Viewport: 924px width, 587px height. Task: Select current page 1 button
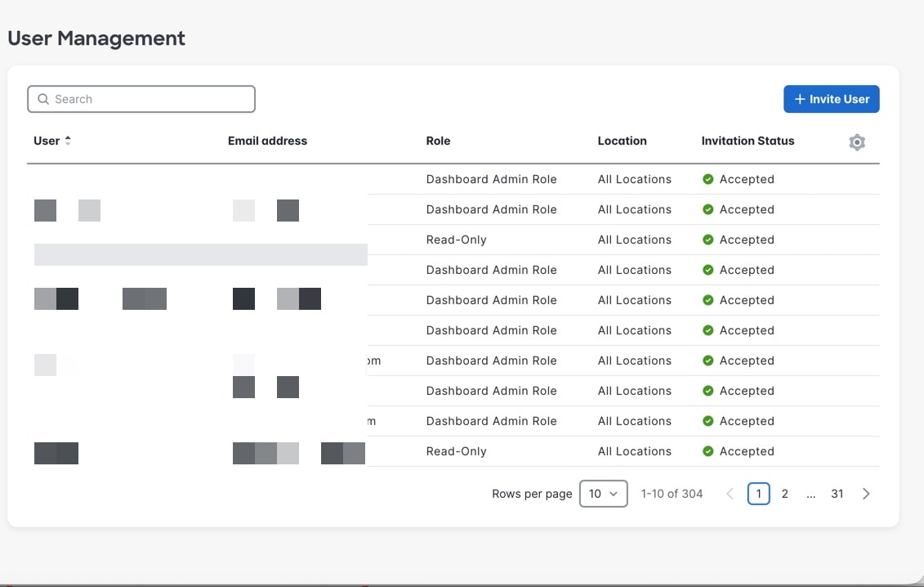pos(759,494)
